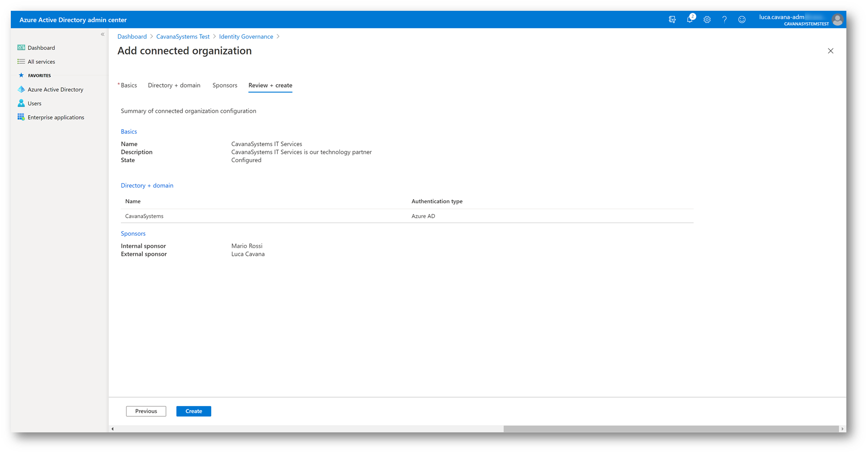
Task: Open the user account avatar
Action: [838, 20]
